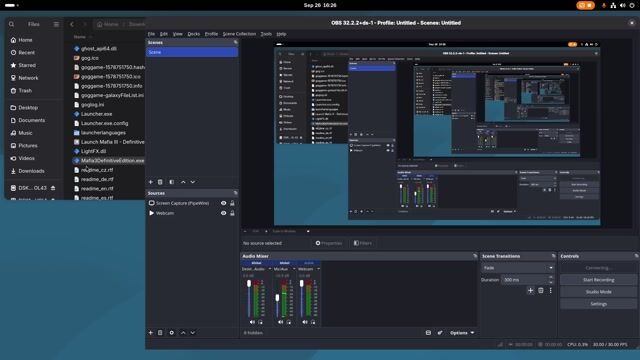640x360 pixels.
Task: Hide the Screen Capture (PipeWire) source
Action: coord(223,203)
